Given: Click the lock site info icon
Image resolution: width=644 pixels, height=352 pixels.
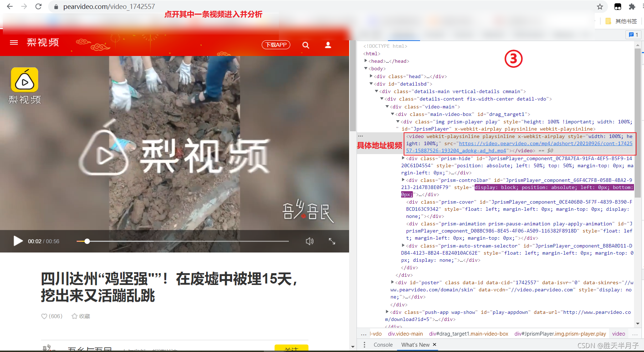Looking at the screenshot, I should pyautogui.click(x=56, y=7).
